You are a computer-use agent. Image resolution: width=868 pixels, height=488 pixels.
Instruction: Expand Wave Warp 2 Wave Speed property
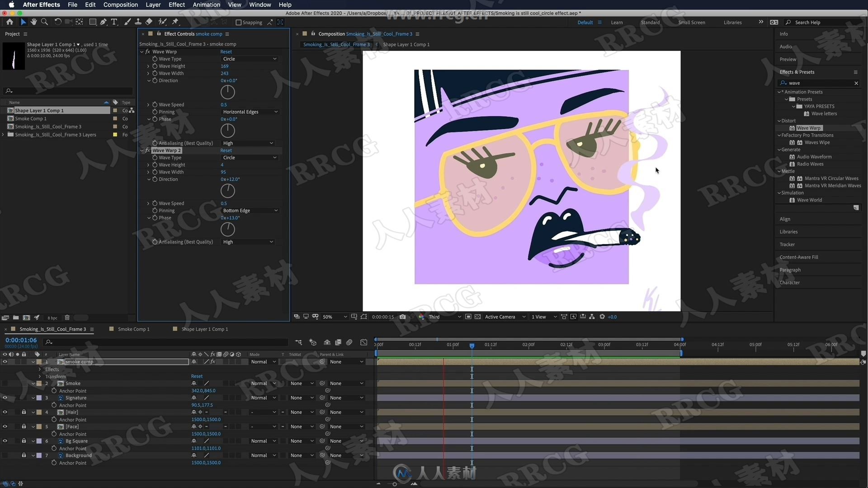tap(148, 203)
